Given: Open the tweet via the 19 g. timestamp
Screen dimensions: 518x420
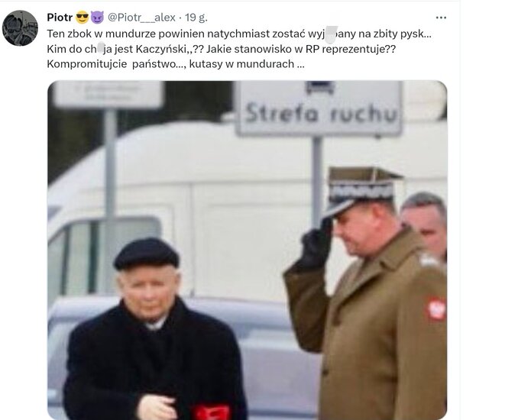Looking at the screenshot, I should (196, 18).
